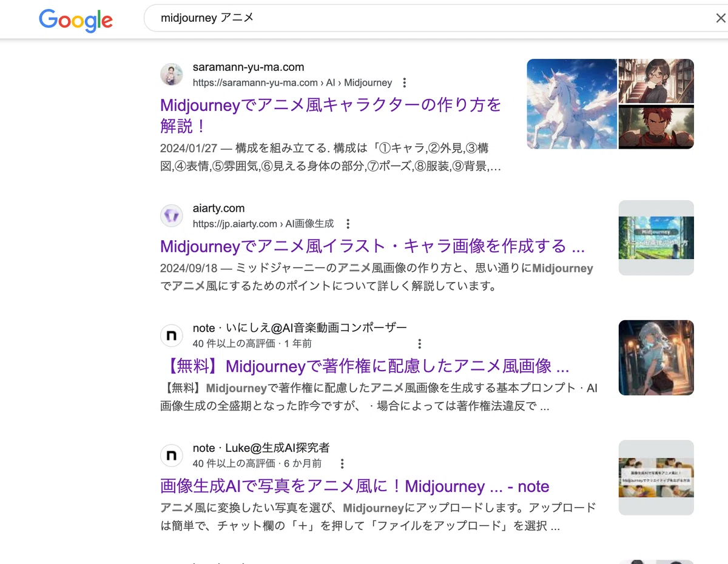Open saramann-yu-ma.com site favicon

pos(172,75)
